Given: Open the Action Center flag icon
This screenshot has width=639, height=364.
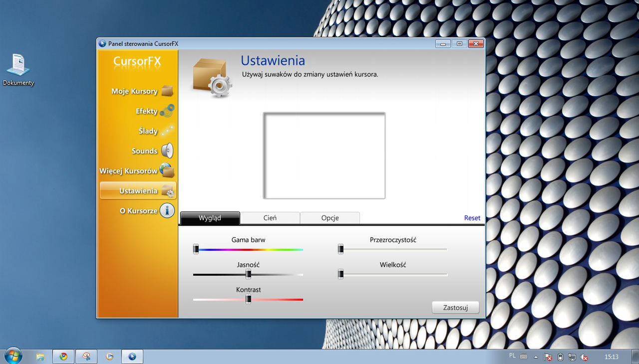Looking at the screenshot, I should tap(548, 357).
